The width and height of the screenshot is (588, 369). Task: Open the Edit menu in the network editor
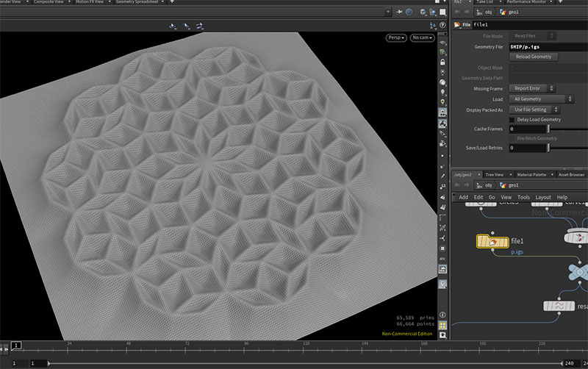478,197
